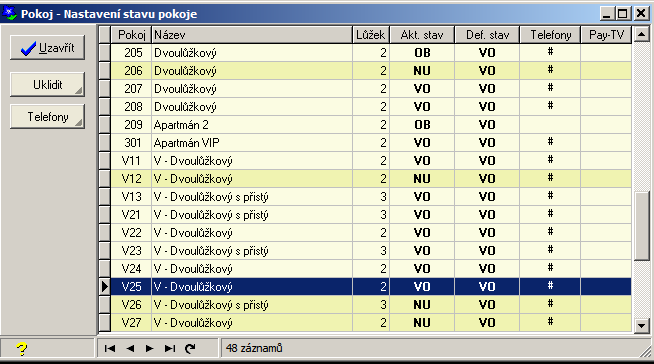Screen dimensions: 654x364
Task: Select room V27 cell
Action: click(131, 323)
